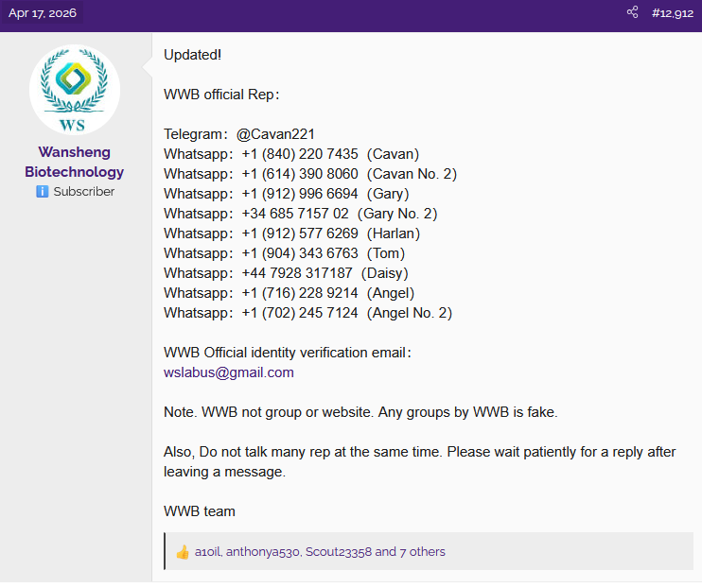Image resolution: width=702 pixels, height=588 pixels.
Task: Click the Apr 17, 2026 post date
Action: pos(43,13)
